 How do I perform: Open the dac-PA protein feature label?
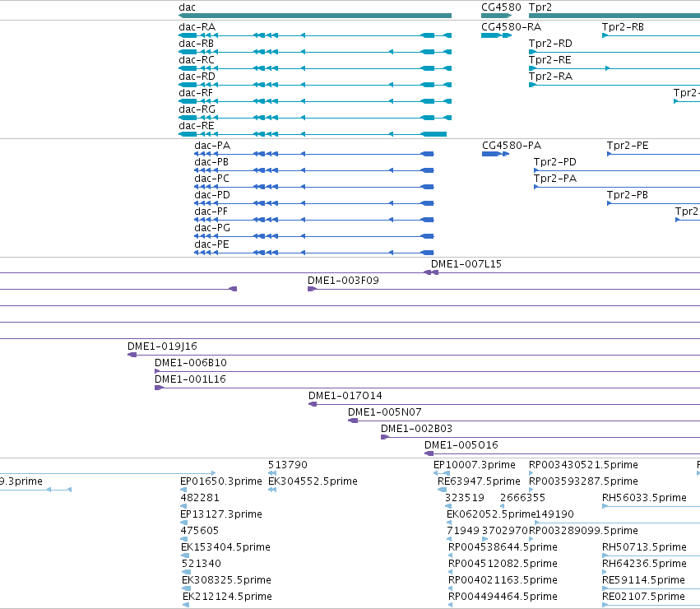pos(212,146)
